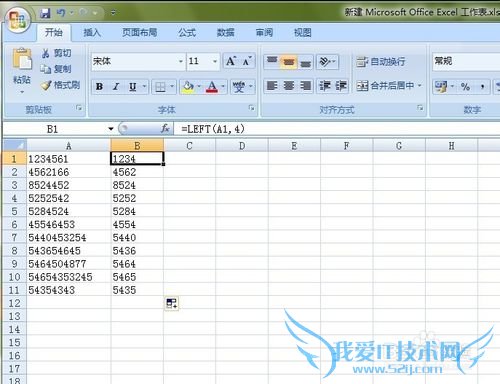This screenshot has height=384, width=500.
Task: Open alignment settings dialog launcher
Action: click(x=420, y=108)
